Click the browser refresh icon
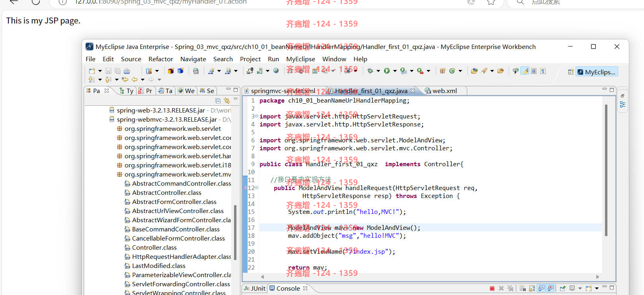This screenshot has height=295, width=644. click(x=36, y=2)
